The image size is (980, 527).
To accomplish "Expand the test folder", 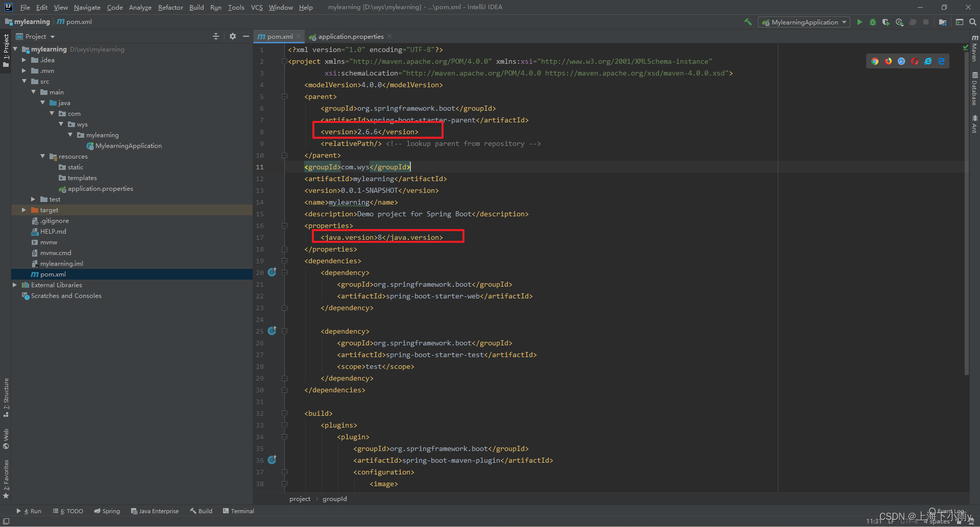I will tap(33, 199).
